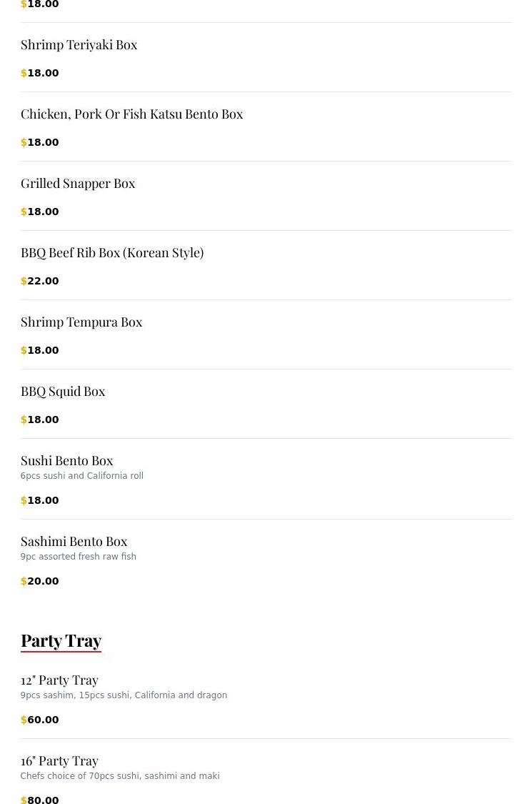Click the $60.00 price of 12" tray

pyautogui.click(x=39, y=720)
